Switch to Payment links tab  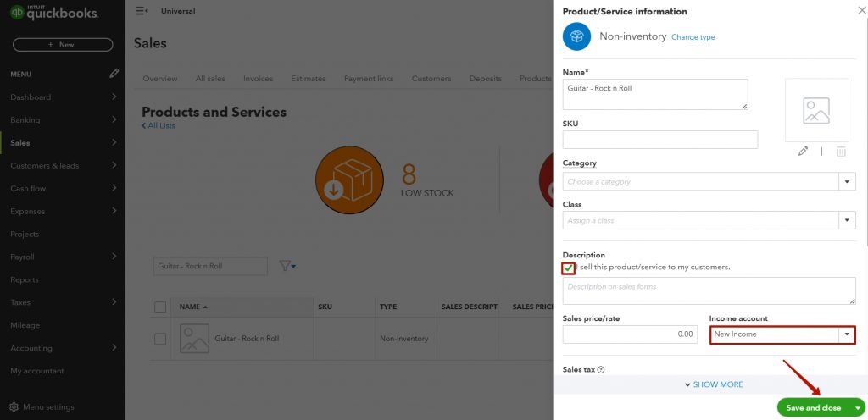click(369, 79)
